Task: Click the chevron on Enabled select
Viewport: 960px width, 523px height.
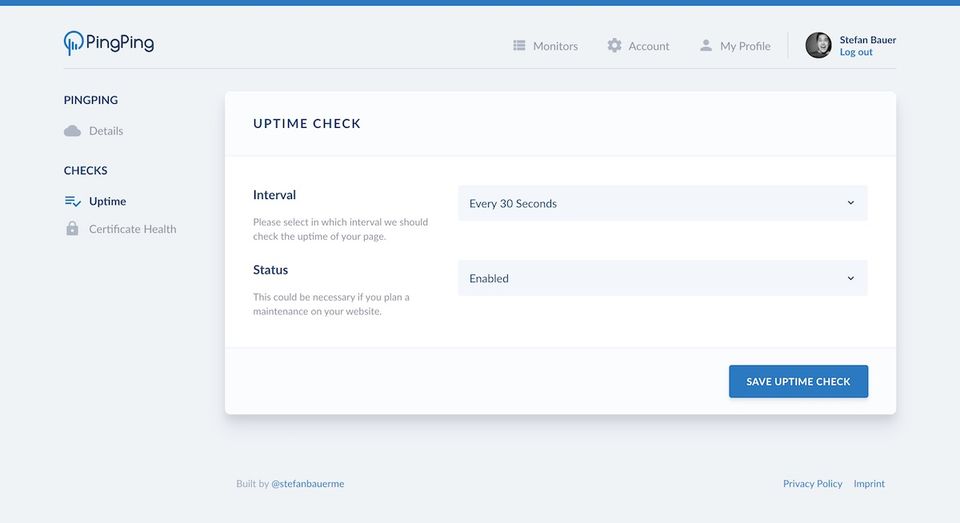Action: pyautogui.click(x=850, y=278)
